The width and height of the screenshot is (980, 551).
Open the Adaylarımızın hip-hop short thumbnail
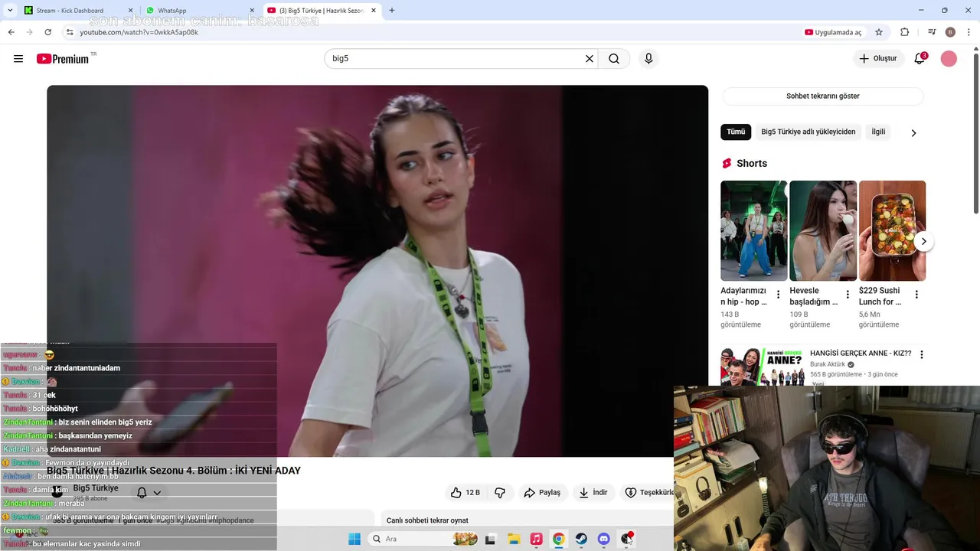753,230
